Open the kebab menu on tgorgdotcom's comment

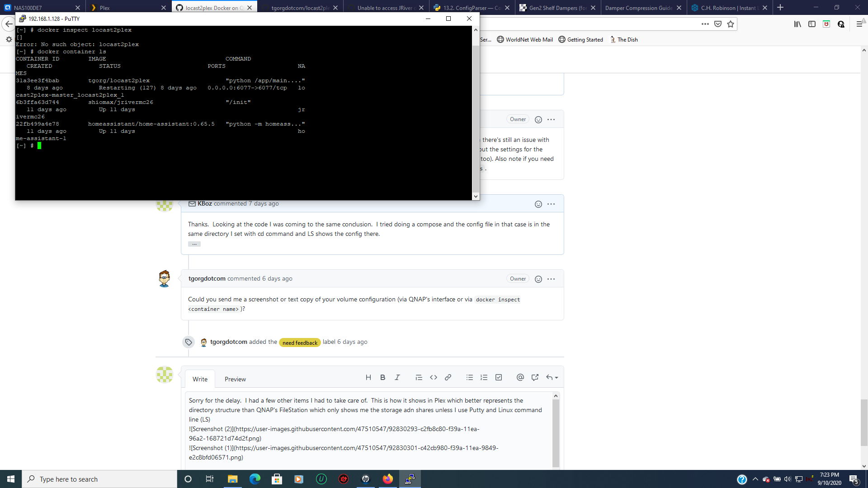(x=551, y=279)
